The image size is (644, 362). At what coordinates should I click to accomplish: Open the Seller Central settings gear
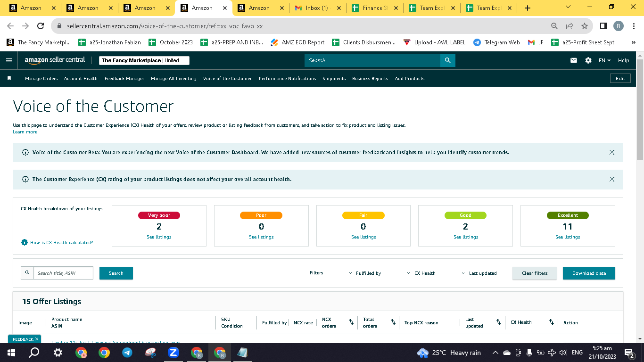588,60
